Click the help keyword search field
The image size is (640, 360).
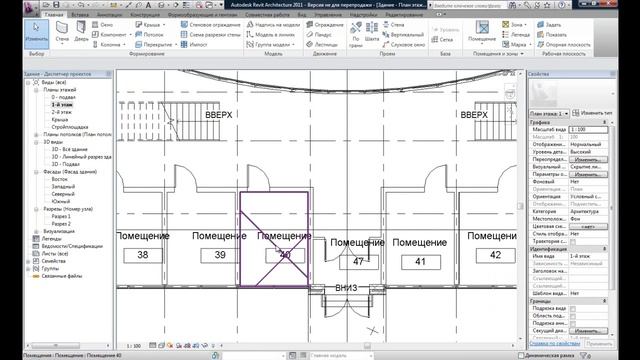467,6
